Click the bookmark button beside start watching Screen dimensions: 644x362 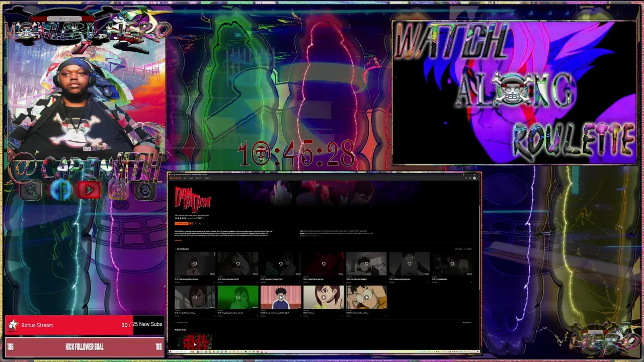point(191,223)
